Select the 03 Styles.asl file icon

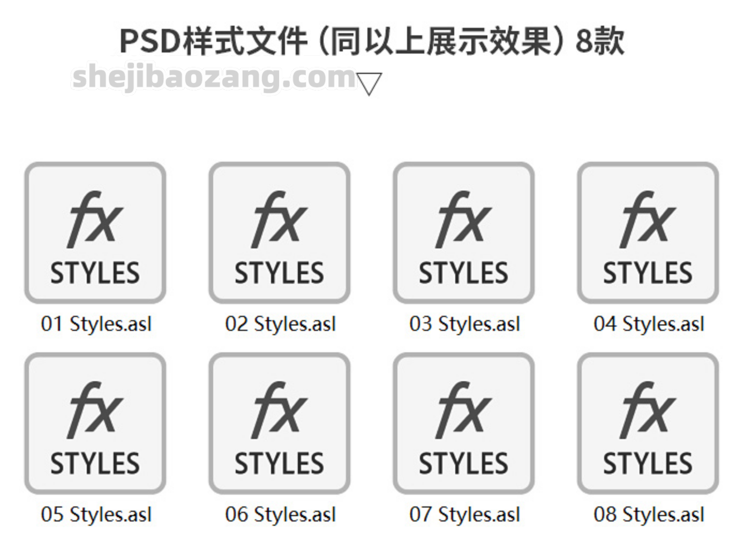tap(464, 233)
